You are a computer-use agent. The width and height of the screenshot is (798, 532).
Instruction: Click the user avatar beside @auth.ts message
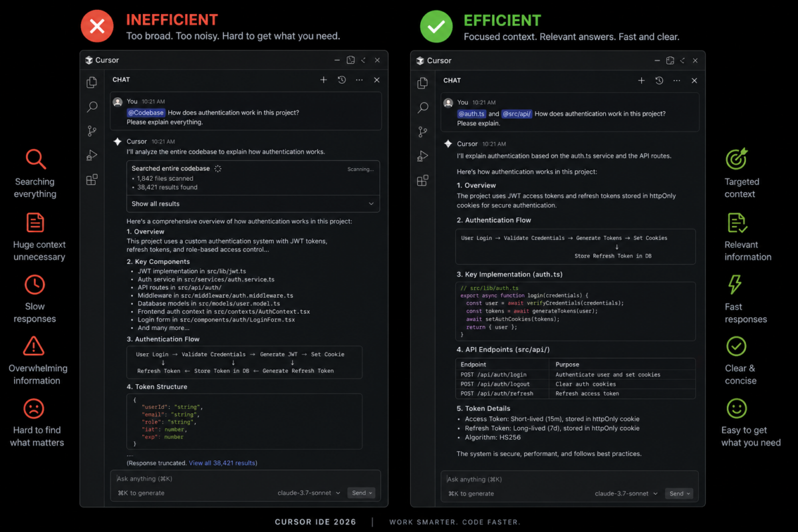[448, 102]
